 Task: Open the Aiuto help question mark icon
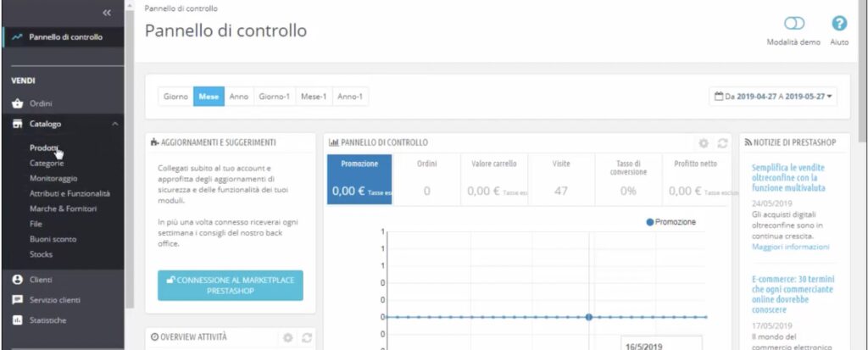(839, 24)
